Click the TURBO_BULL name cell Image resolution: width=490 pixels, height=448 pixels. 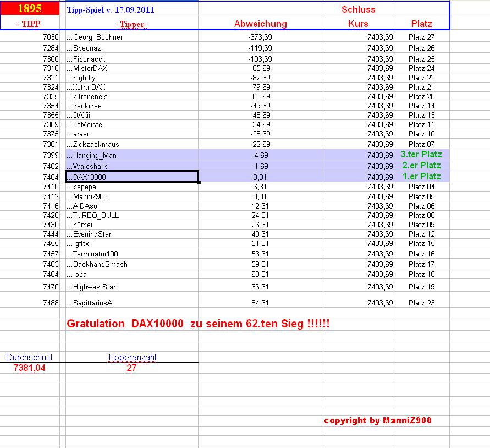[132, 215]
